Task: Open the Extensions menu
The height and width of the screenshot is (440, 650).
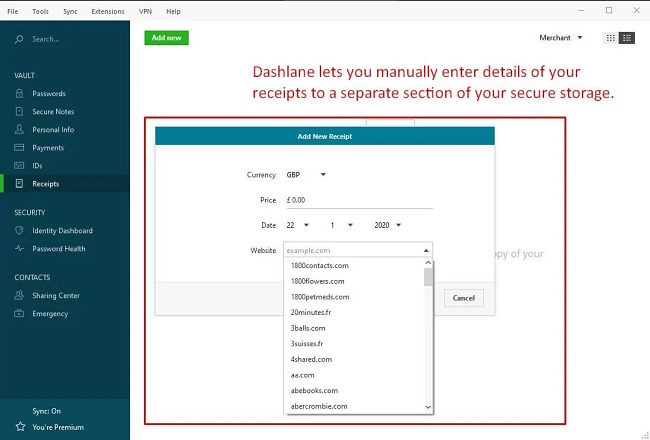Action: click(x=108, y=12)
